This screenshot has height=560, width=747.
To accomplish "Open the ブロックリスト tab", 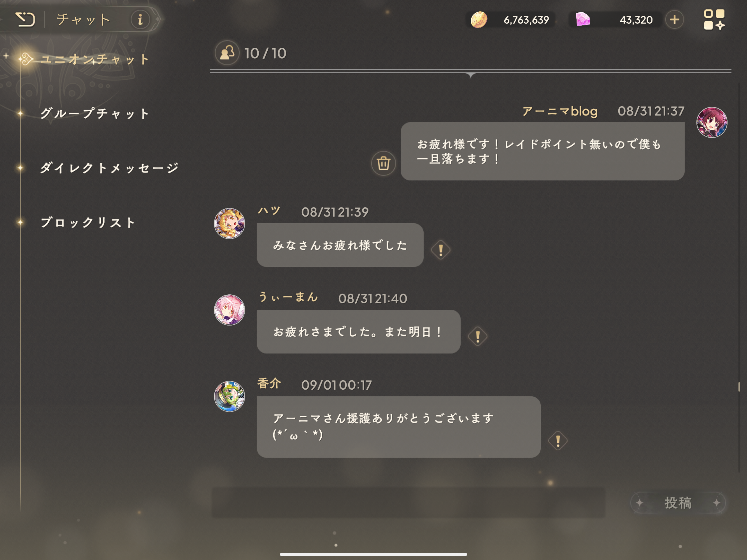I will click(88, 222).
